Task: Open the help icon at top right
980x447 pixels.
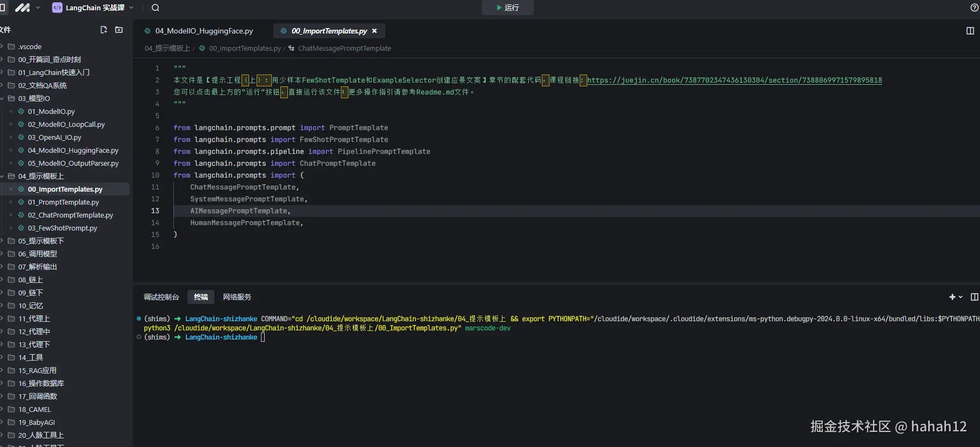Action: tap(974, 8)
